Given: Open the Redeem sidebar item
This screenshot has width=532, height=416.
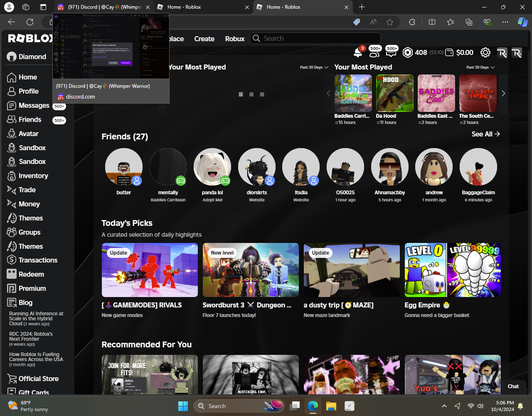Looking at the screenshot, I should tap(25, 275).
